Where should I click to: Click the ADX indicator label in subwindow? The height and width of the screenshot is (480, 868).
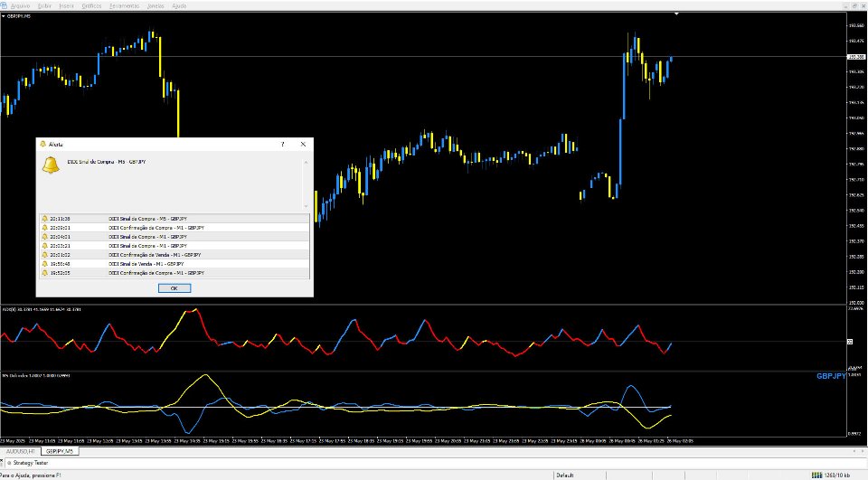click(41, 309)
